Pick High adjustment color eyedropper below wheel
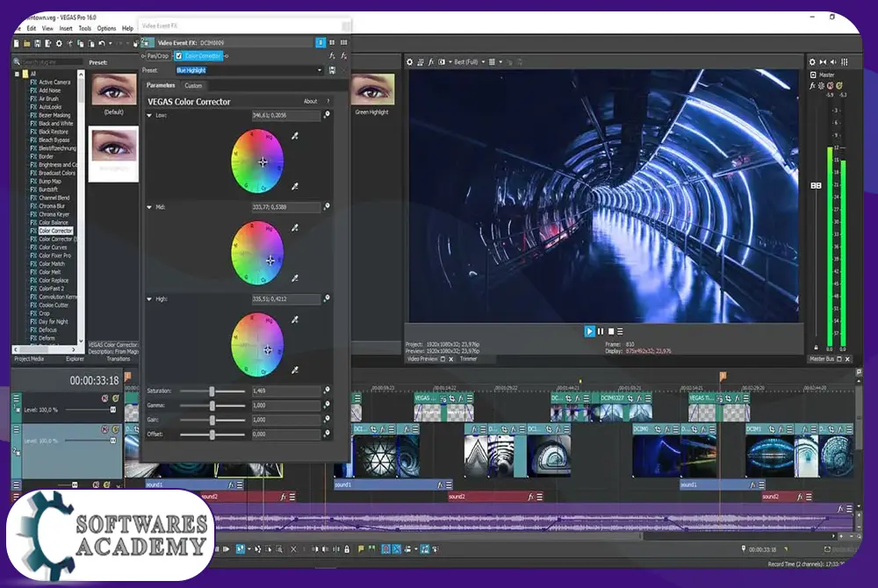878x588 pixels. coord(294,369)
